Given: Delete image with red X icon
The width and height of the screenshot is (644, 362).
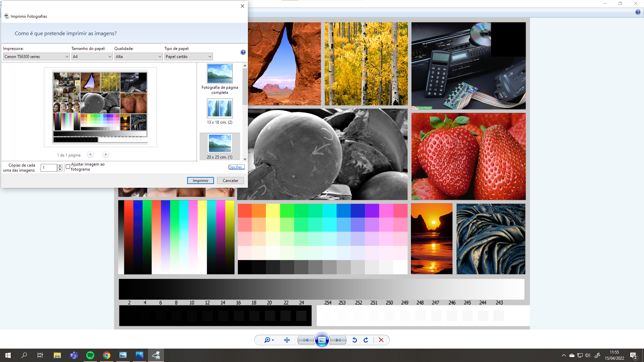Looking at the screenshot, I should (381, 340).
